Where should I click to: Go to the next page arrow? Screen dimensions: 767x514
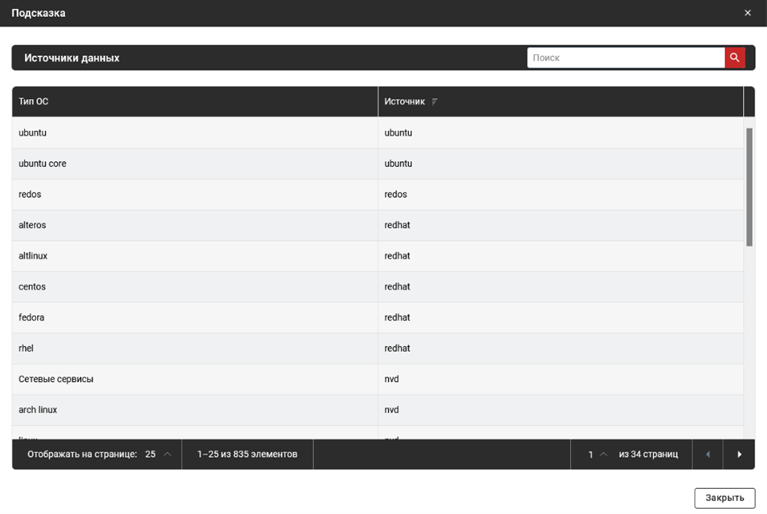739,454
